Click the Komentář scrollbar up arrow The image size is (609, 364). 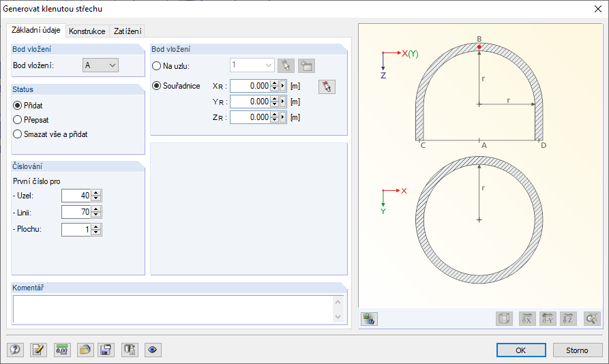coord(338,302)
